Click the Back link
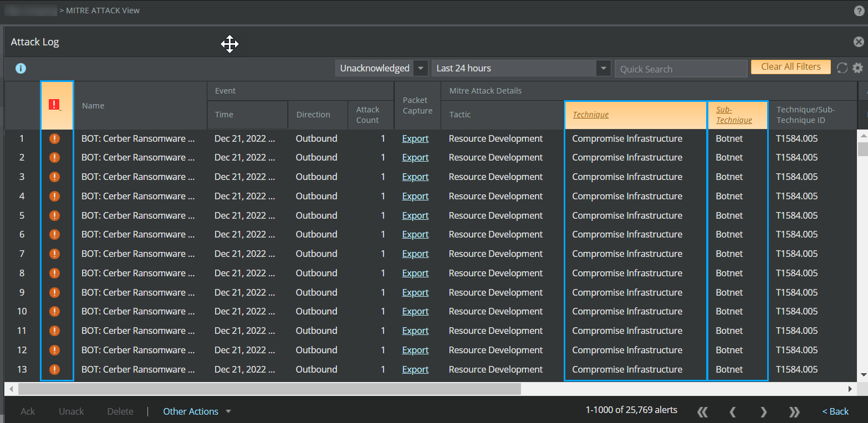The width and height of the screenshot is (868, 423). [x=835, y=411]
